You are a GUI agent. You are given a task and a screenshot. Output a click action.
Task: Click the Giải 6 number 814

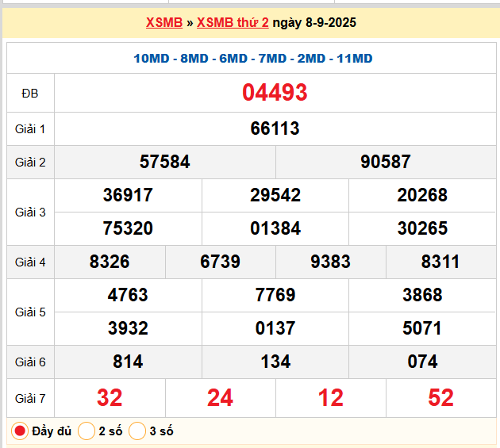tap(128, 362)
